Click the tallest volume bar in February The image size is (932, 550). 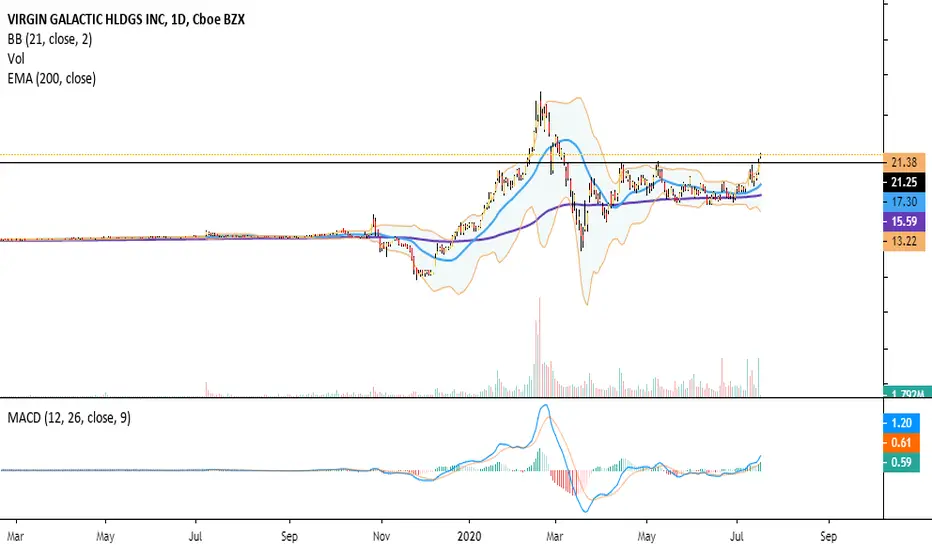coord(540,347)
